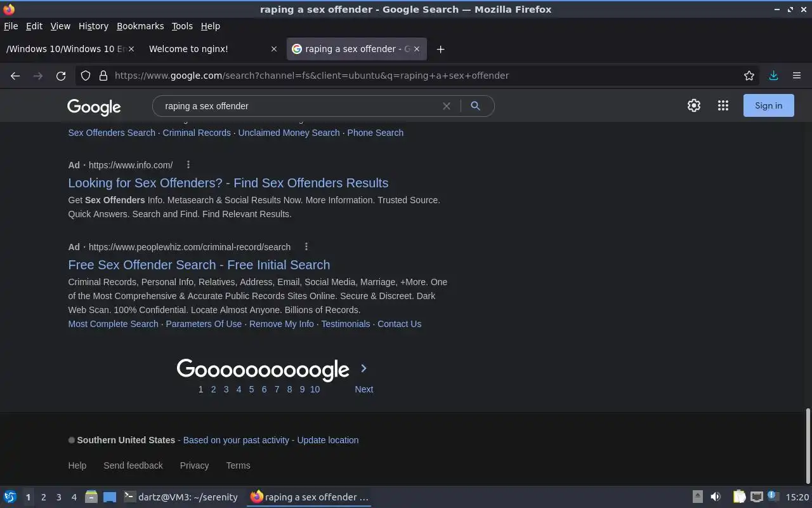Go to results page 2

(213, 389)
